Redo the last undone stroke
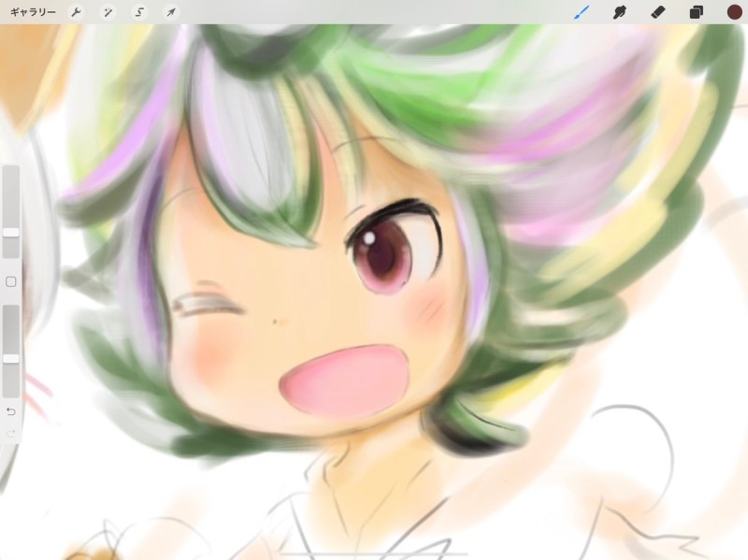Image resolution: width=748 pixels, height=560 pixels. click(11, 433)
